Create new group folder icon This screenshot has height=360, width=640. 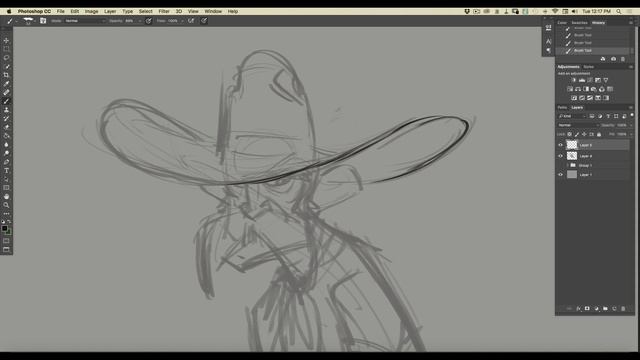click(x=605, y=309)
